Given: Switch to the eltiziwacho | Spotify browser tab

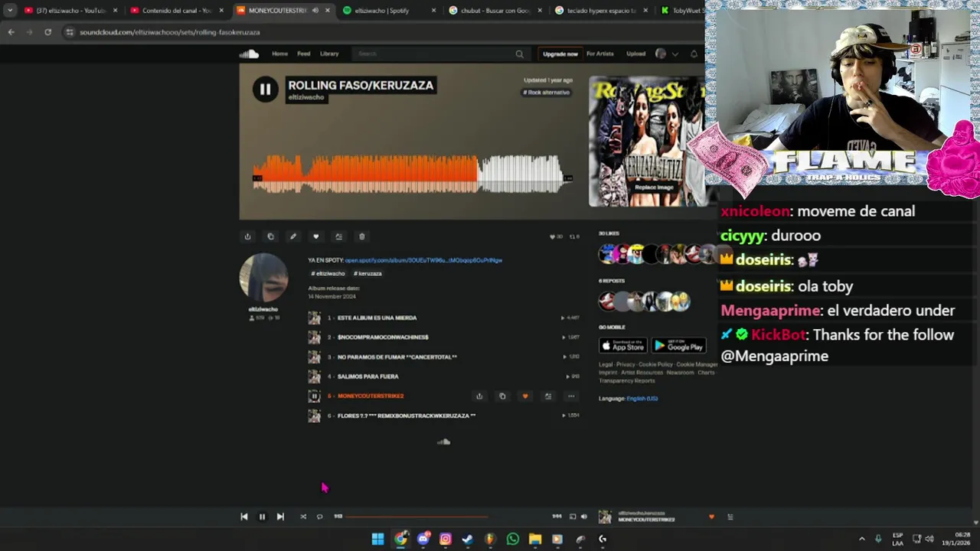Looking at the screenshot, I should [x=388, y=11].
